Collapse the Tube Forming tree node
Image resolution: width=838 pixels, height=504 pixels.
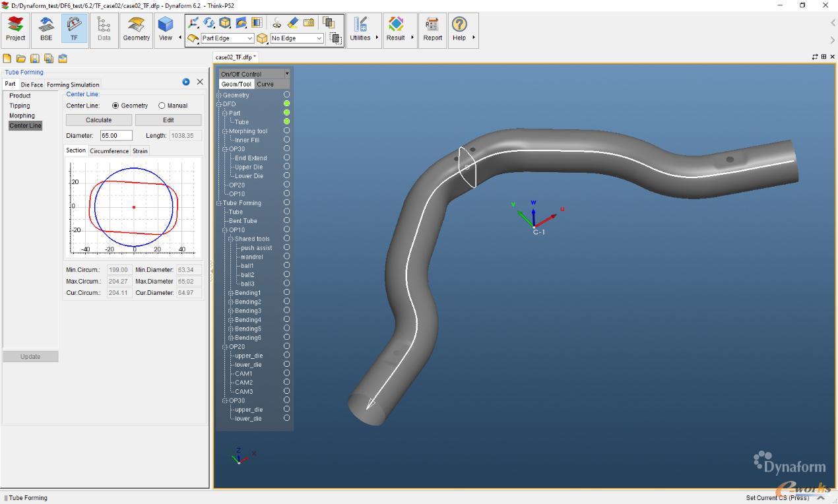(219, 203)
